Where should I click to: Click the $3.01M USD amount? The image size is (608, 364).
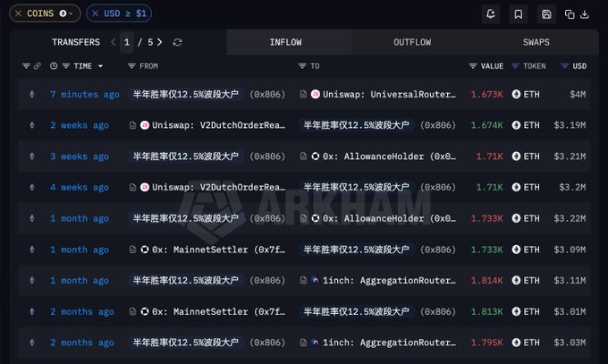tap(570, 311)
